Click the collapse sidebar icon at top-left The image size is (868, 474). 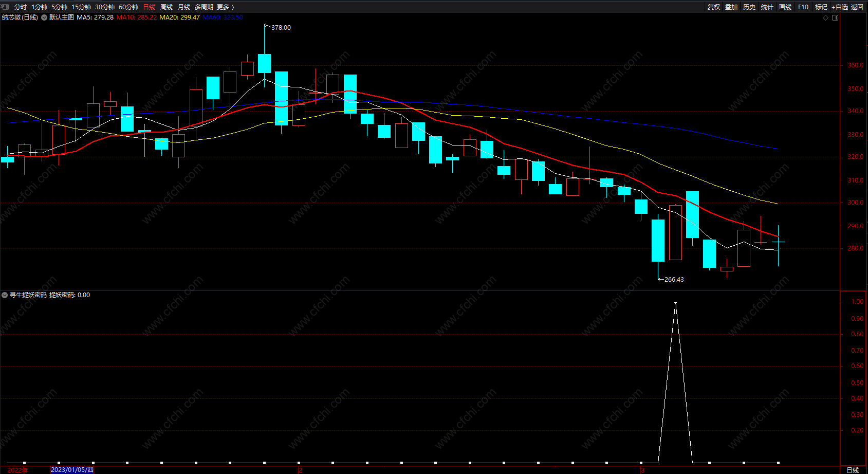[5, 7]
